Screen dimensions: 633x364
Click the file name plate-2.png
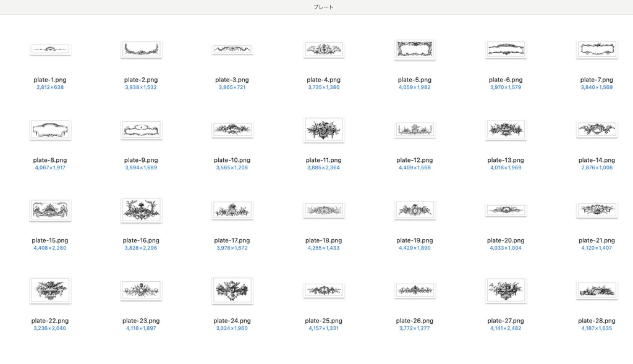[141, 80]
